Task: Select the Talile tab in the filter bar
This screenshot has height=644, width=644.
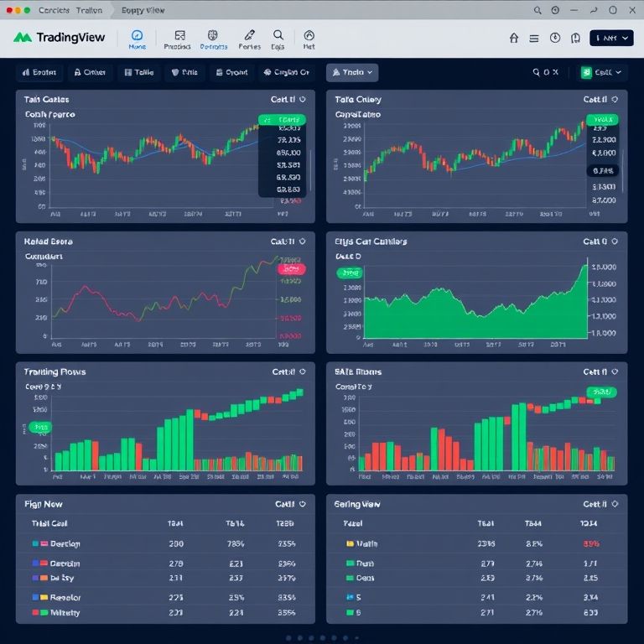Action: pos(138,73)
